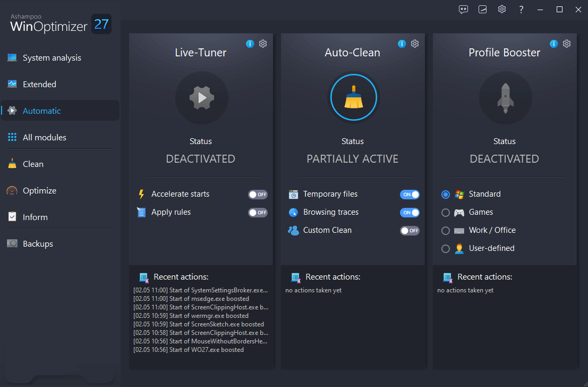The image size is (588, 387).
Task: Open the application settings gear in title bar
Action: (502, 9)
